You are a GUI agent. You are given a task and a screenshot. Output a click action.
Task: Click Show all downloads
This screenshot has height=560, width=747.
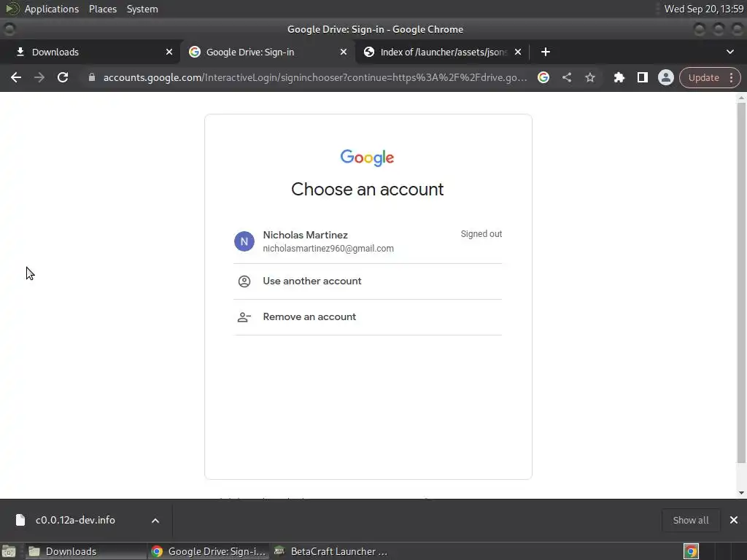click(x=691, y=520)
